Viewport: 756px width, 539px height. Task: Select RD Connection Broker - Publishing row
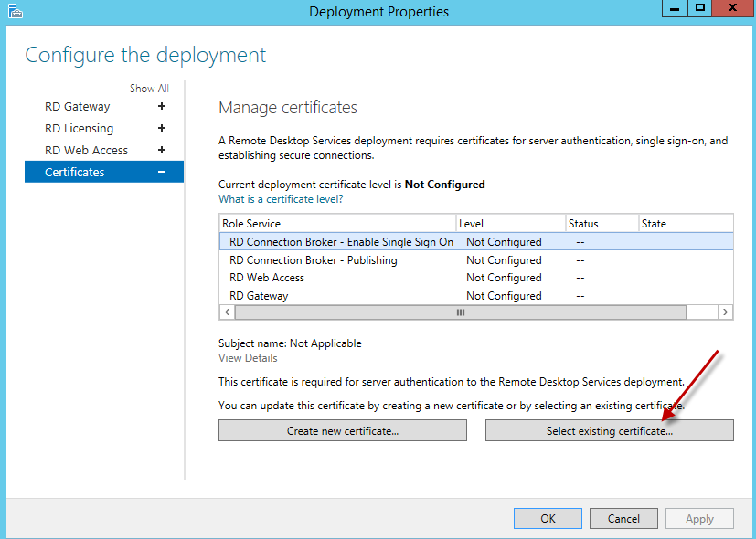[x=313, y=260]
